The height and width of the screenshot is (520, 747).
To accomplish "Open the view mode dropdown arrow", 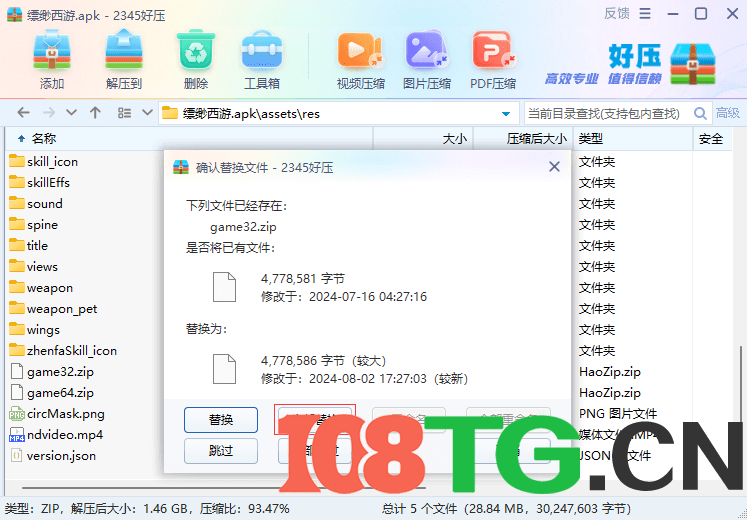I will pyautogui.click(x=147, y=113).
